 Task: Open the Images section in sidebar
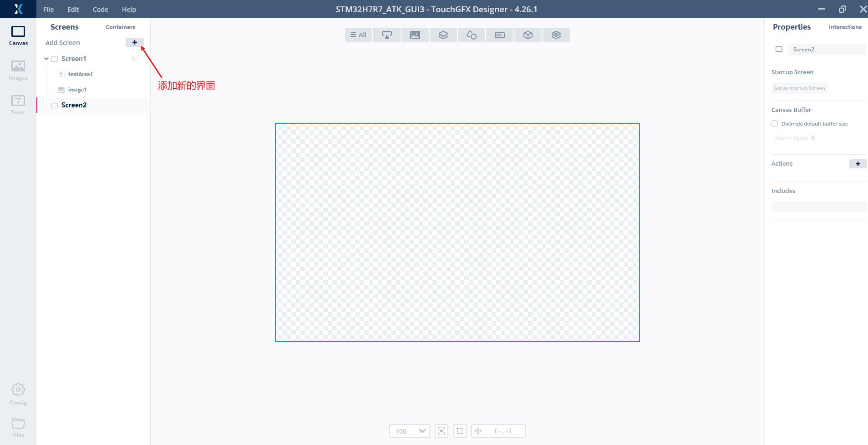(18, 71)
